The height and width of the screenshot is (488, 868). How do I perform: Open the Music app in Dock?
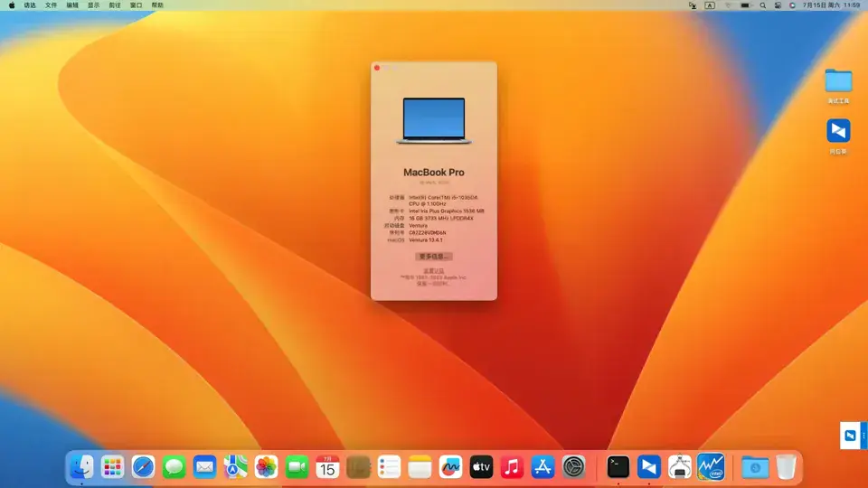(x=512, y=467)
